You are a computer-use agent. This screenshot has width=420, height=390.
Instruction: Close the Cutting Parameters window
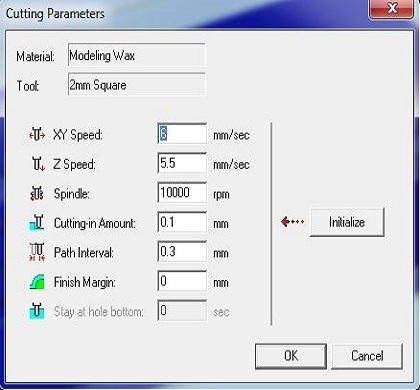[392, 8]
